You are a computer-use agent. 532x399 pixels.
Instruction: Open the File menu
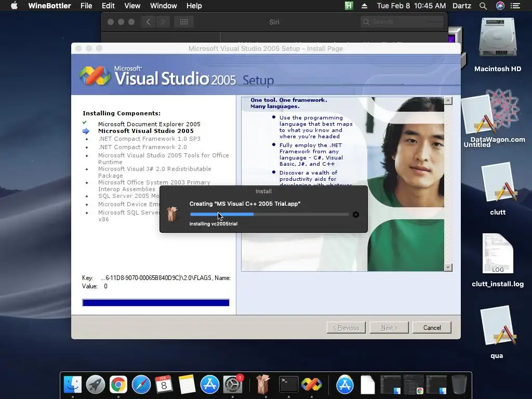pos(86,6)
